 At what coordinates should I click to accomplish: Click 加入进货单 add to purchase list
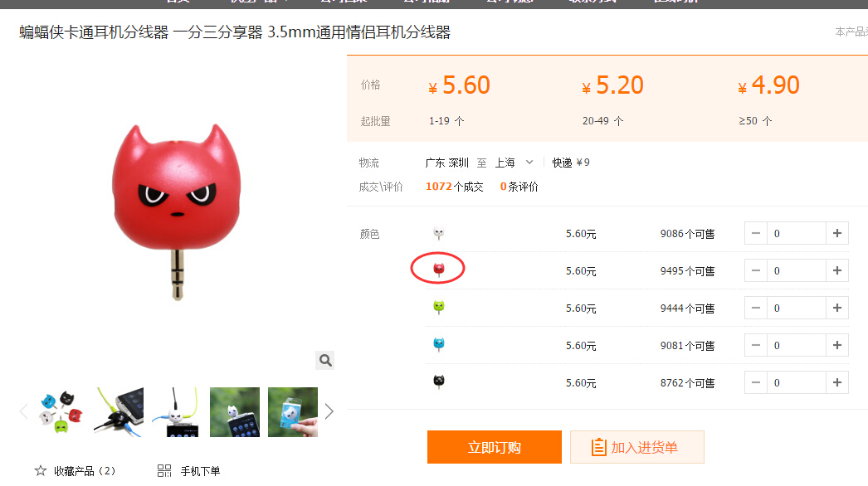tap(636, 447)
